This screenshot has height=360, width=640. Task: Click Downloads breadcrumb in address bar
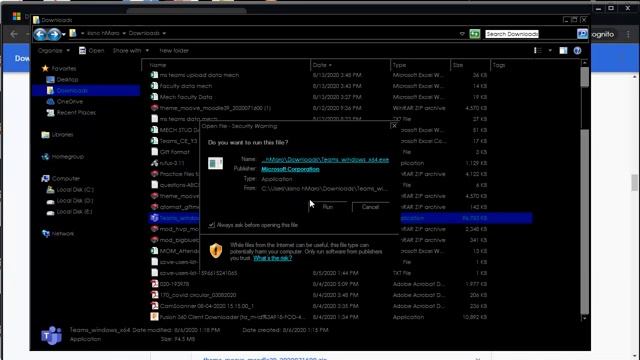tap(144, 33)
